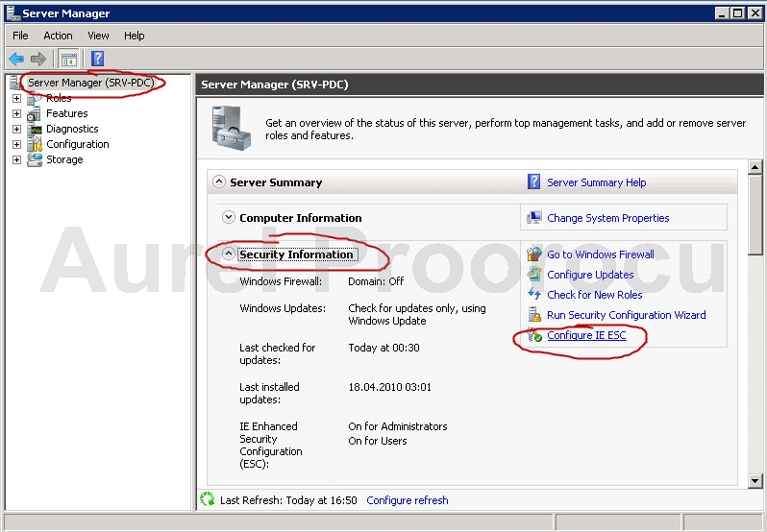767x532 pixels.
Task: Click Go to Windows Firewall link
Action: (x=601, y=254)
